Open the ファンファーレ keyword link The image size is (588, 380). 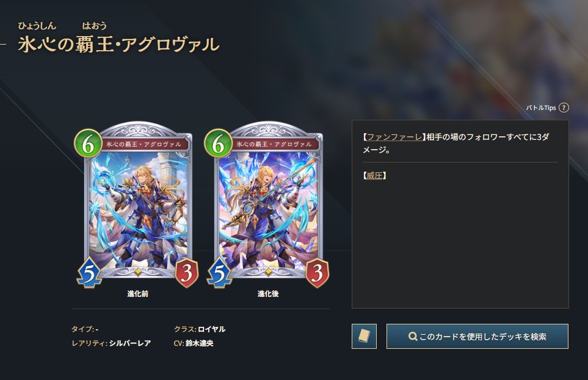pyautogui.click(x=394, y=137)
